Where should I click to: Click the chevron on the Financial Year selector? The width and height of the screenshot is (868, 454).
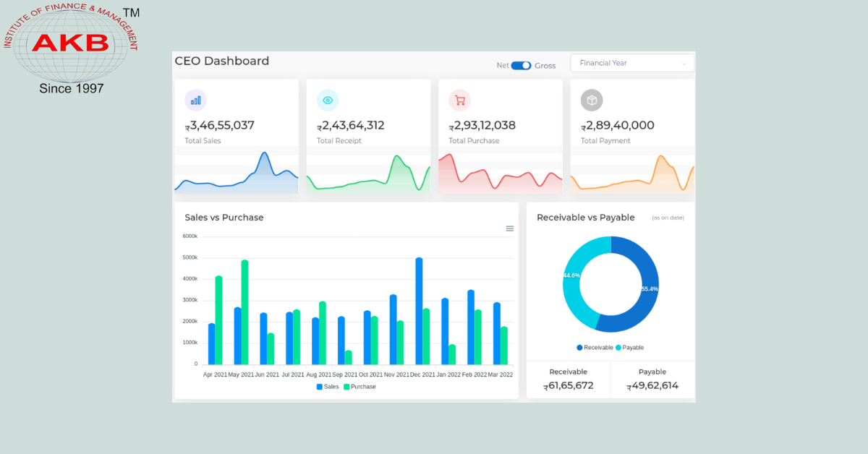pyautogui.click(x=684, y=63)
